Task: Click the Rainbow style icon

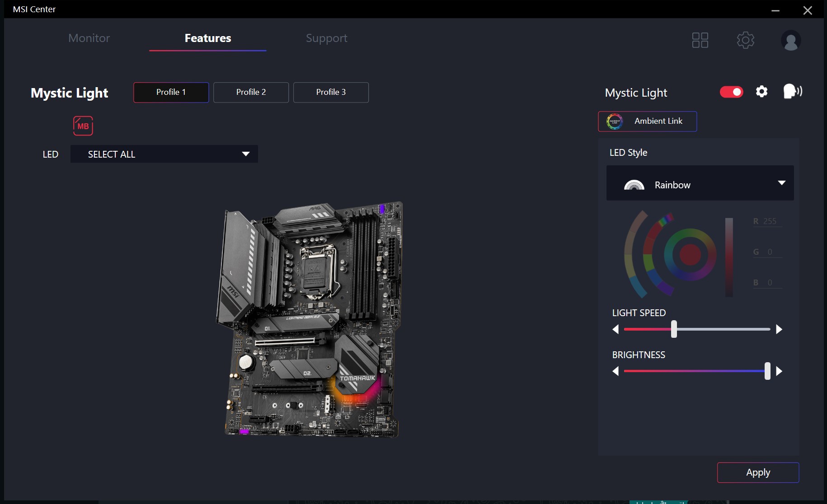Action: tap(634, 185)
